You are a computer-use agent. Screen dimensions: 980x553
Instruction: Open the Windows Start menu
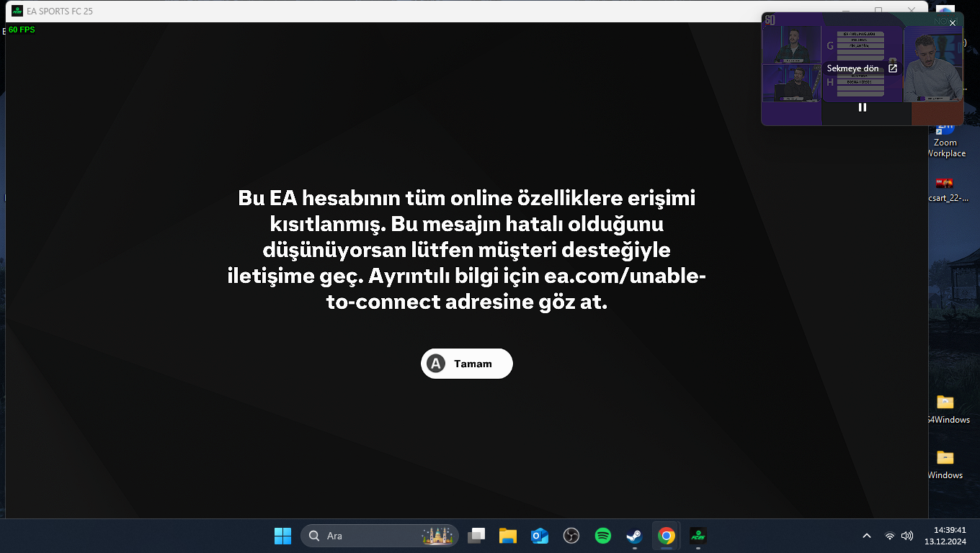pyautogui.click(x=282, y=536)
